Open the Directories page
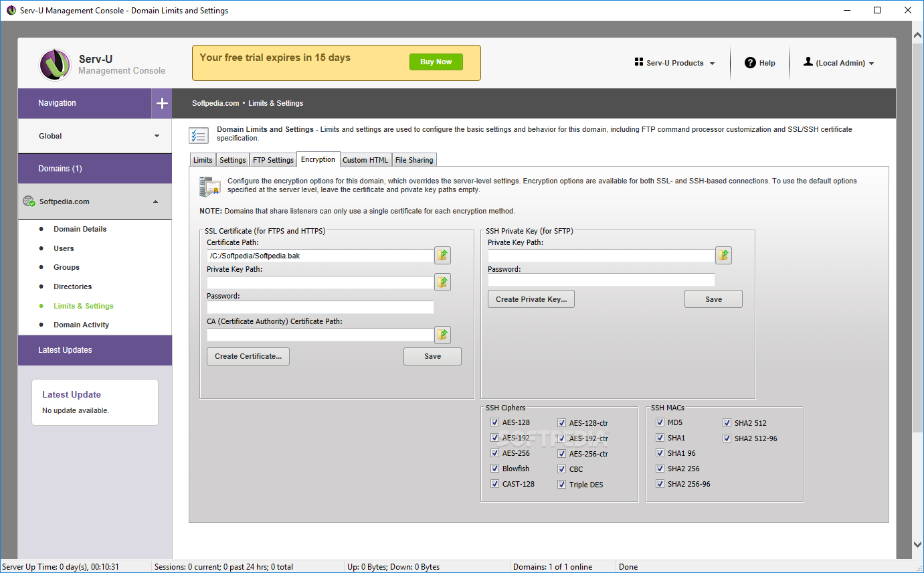Image resolution: width=924 pixels, height=573 pixels. coord(73,286)
